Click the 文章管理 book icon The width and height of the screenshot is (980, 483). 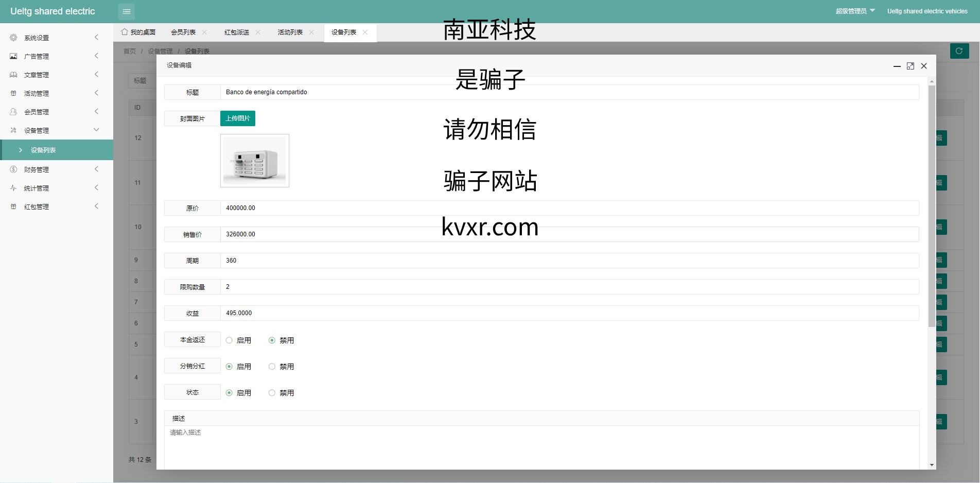tap(13, 75)
